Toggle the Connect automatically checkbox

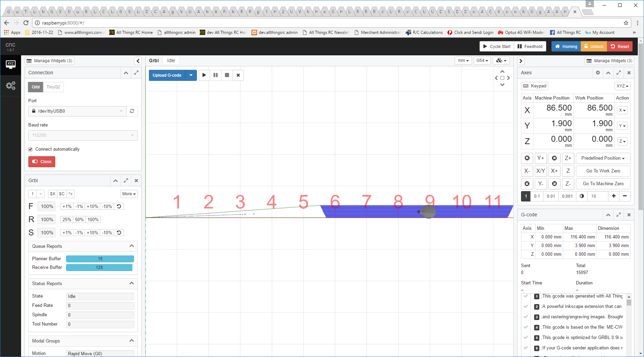[x=30, y=149]
